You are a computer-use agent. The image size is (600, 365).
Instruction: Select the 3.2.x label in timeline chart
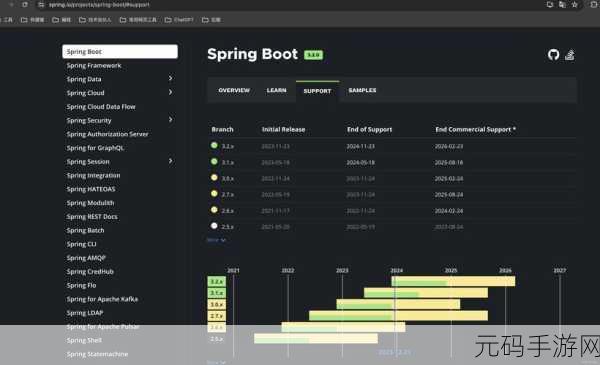pos(217,282)
